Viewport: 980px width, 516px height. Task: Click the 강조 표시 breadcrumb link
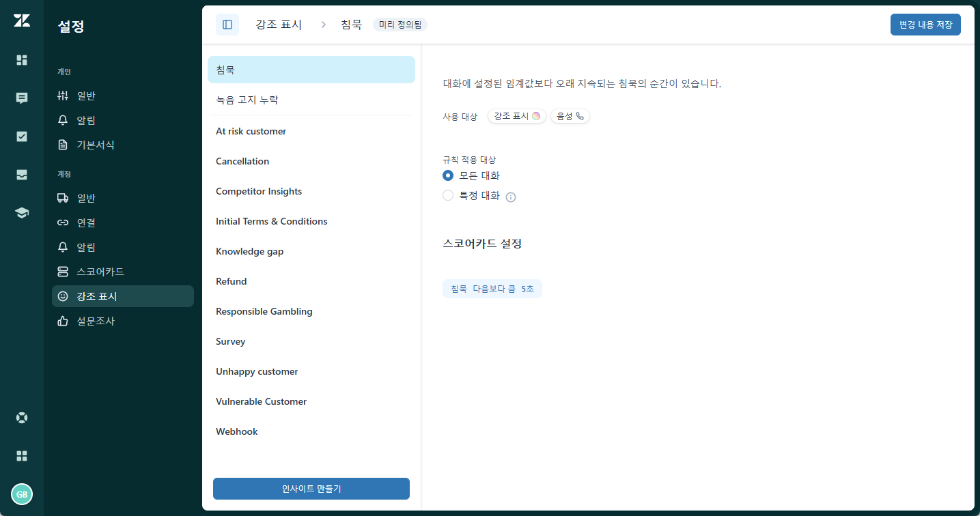(x=279, y=25)
